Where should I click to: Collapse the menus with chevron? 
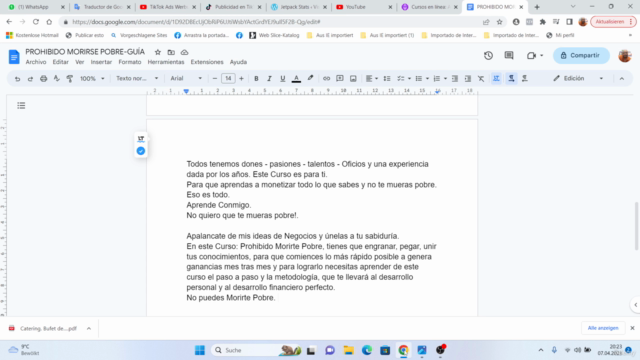coord(622,78)
